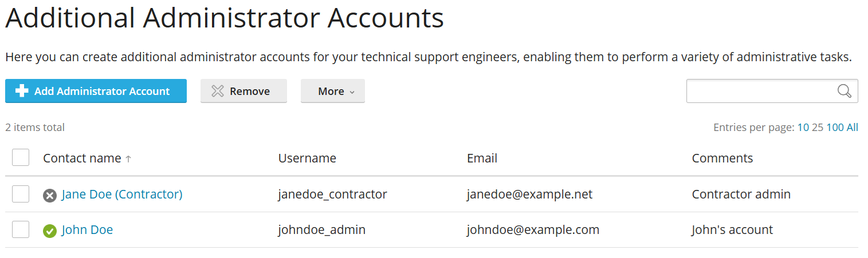Sort by the Comments column header
Viewport: 868px width, 258px height.
pyautogui.click(x=722, y=158)
